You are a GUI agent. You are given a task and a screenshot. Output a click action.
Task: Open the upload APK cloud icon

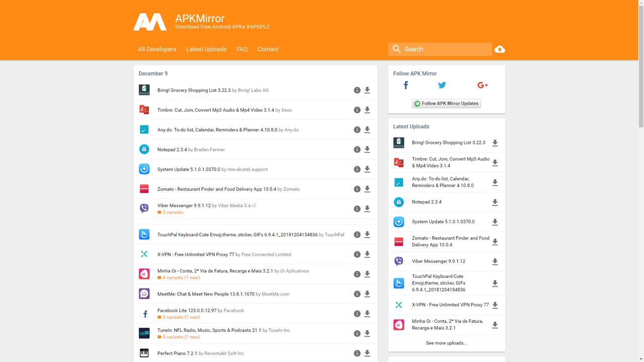tap(500, 49)
